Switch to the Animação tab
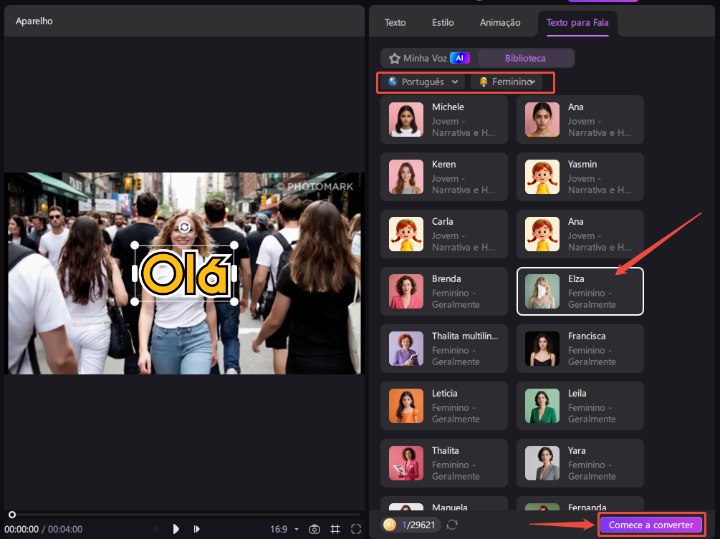Viewport: 720px width, 539px height. 500,22
